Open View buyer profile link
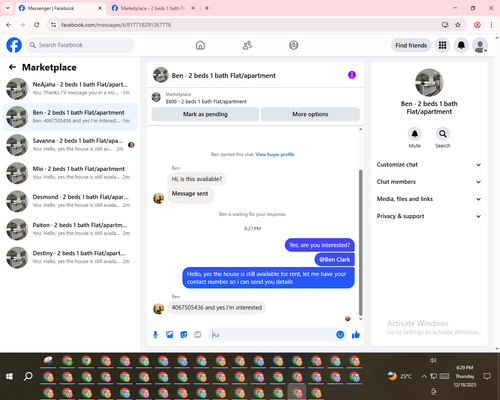Screen dimensions: 500x400 click(275, 154)
